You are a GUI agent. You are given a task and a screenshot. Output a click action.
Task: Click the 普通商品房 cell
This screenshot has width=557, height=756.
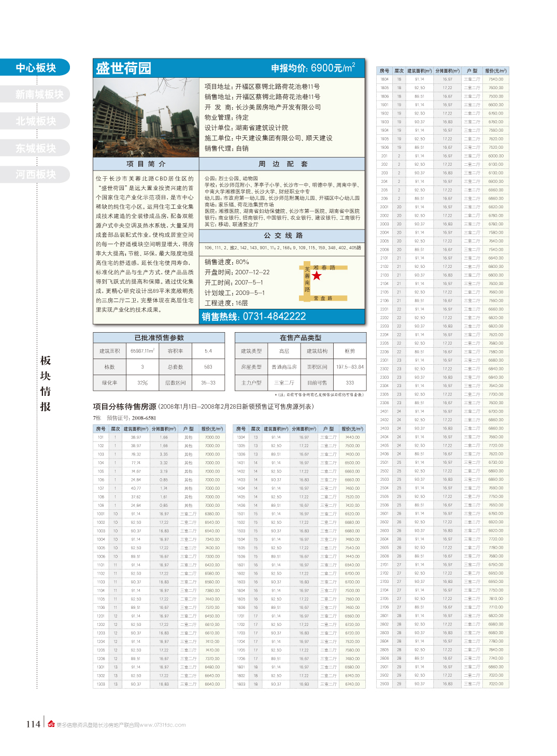pos(284,367)
